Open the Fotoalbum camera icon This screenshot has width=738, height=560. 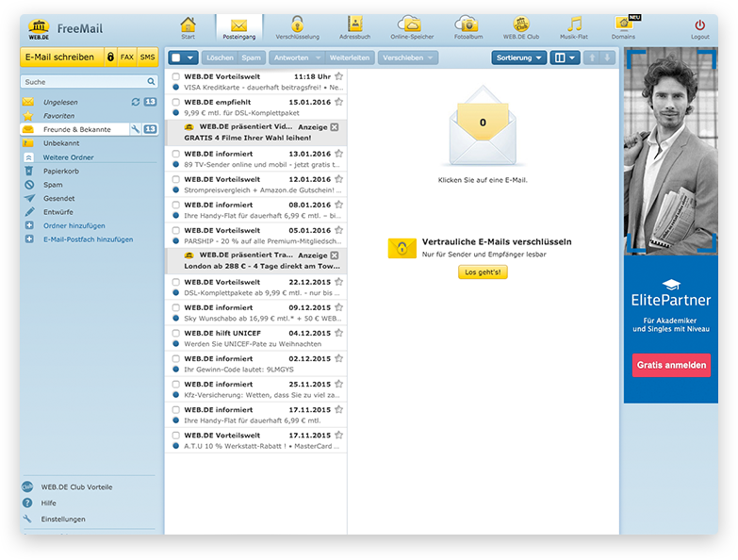point(467,25)
